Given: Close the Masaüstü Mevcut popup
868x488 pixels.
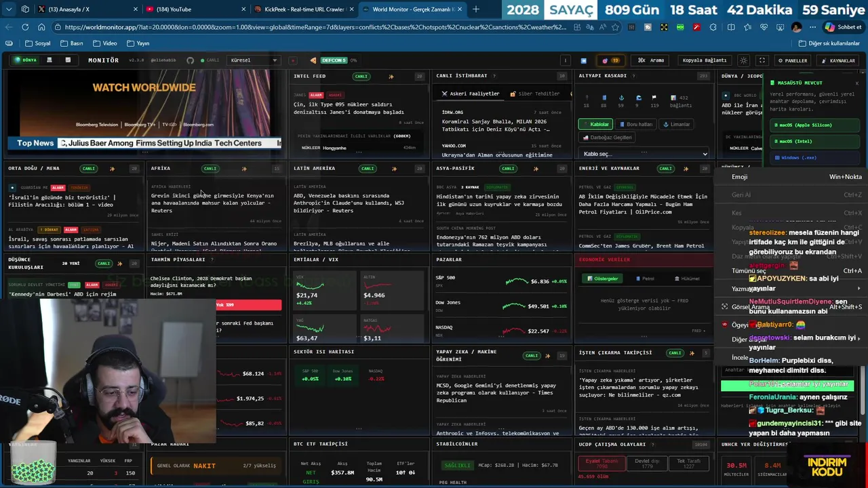Looking at the screenshot, I should click(x=856, y=83).
